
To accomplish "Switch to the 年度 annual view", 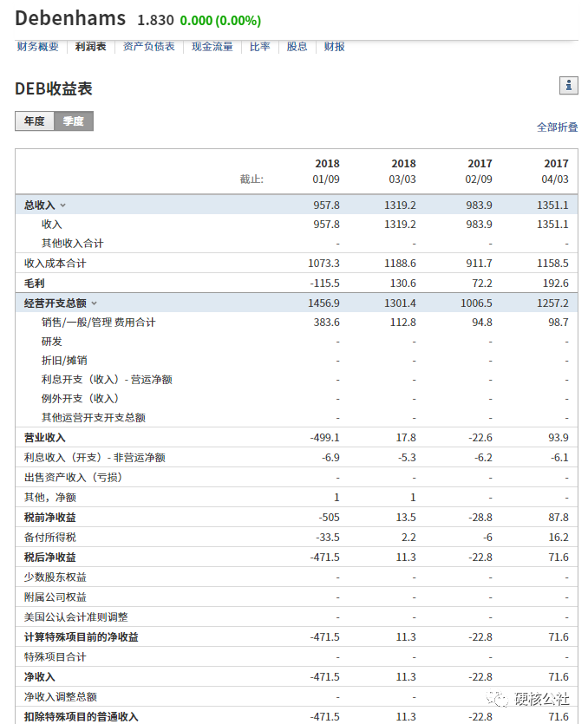I will point(35,121).
